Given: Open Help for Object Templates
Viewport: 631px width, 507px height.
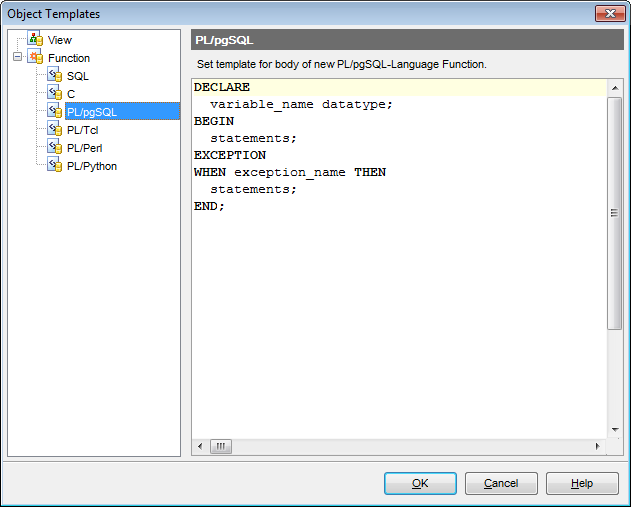Looking at the screenshot, I should pyautogui.click(x=582, y=483).
